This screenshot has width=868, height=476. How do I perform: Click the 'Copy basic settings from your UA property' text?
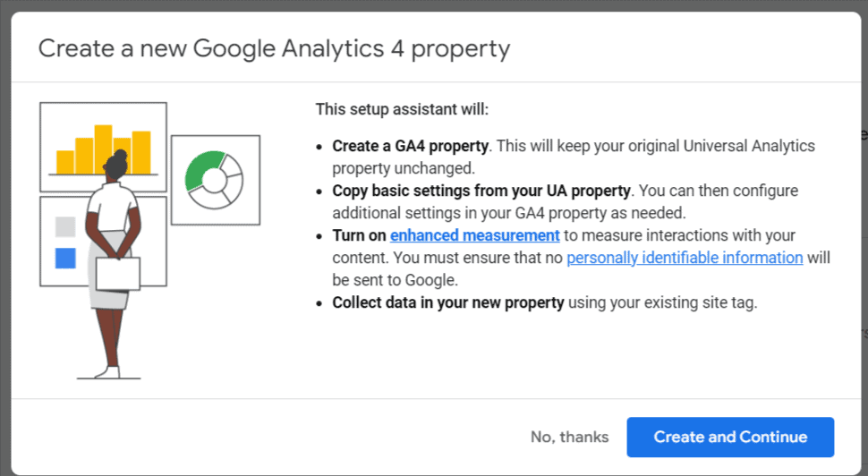pyautogui.click(x=481, y=191)
